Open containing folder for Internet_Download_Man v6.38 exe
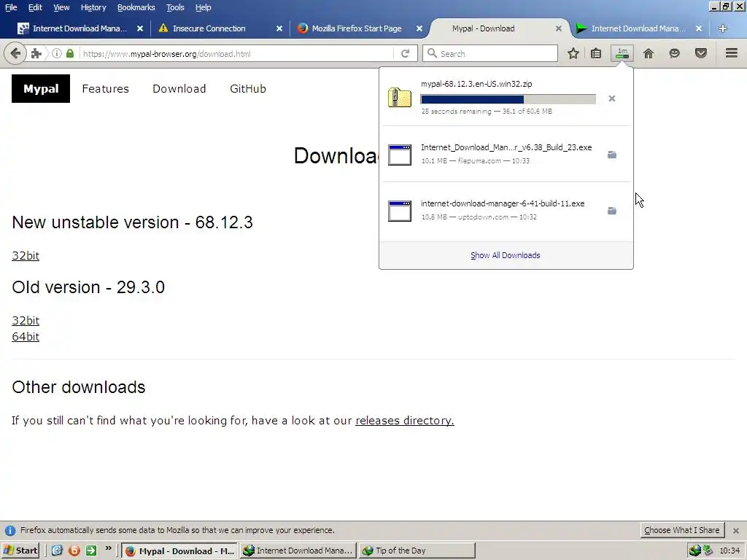 click(x=612, y=155)
